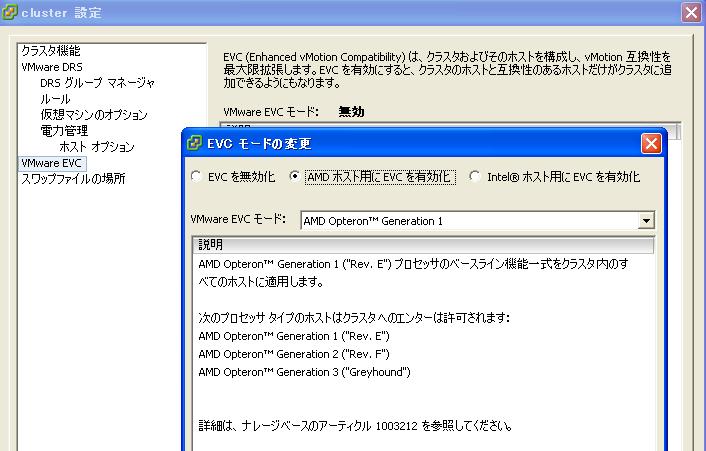Click the 無効 EVC mode status value
Image resolution: width=706 pixels, height=451 pixels.
[351, 112]
